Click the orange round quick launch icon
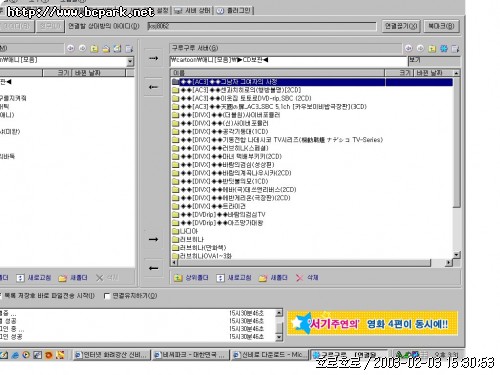This screenshot has height=375, width=500. click(49, 355)
